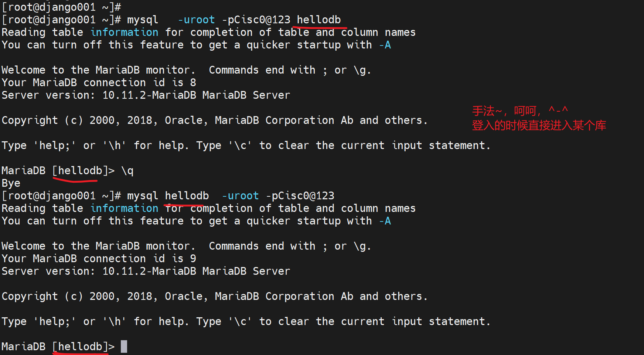This screenshot has width=644, height=355.
Task: Click the red annotation text "手法~，呵呵，^-^"
Action: (519, 111)
